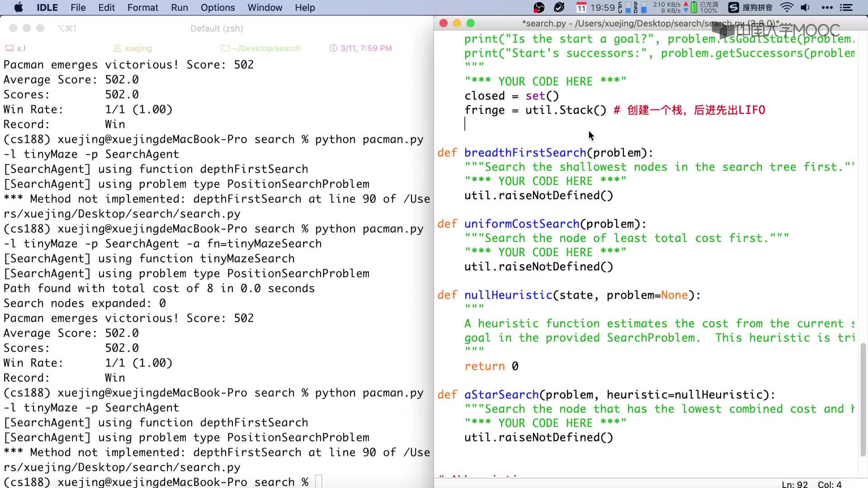Minimize the search.py editor window
This screenshot has width=868, height=488.
[457, 23]
